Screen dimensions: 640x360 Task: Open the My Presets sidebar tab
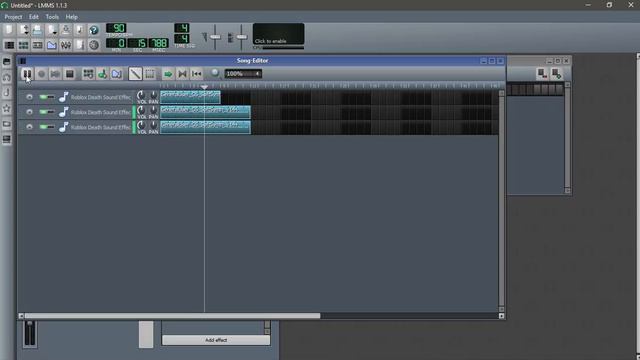[7, 108]
